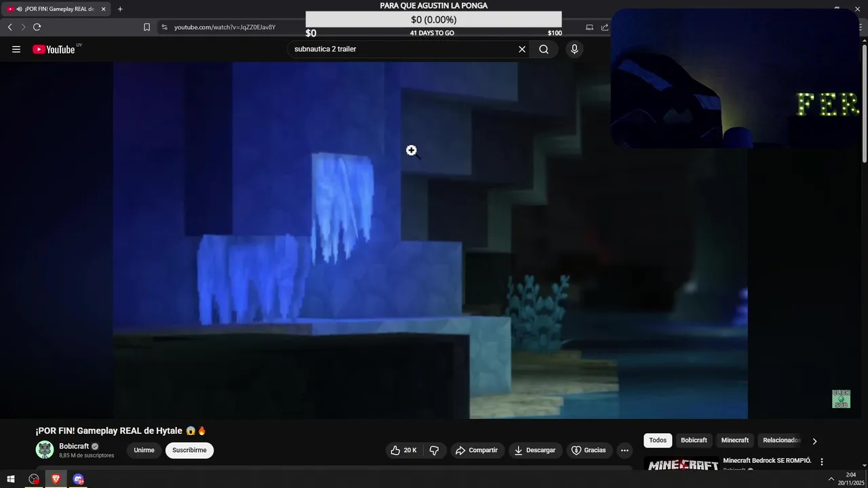Open the Discord-like taskbar app icon
Screen dimensions: 868x488
tap(79, 479)
